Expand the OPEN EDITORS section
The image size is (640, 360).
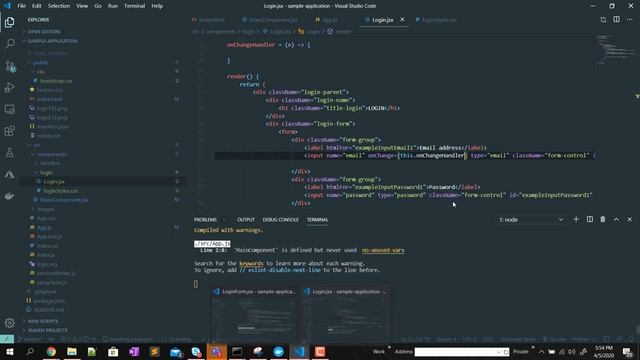44,31
